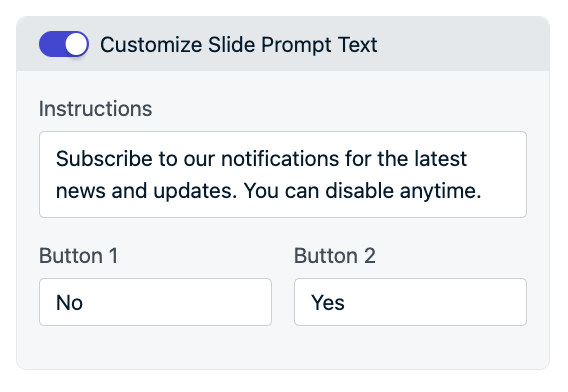Click the white knob of the toggle switch
This screenshot has height=392, width=568.
(76, 44)
